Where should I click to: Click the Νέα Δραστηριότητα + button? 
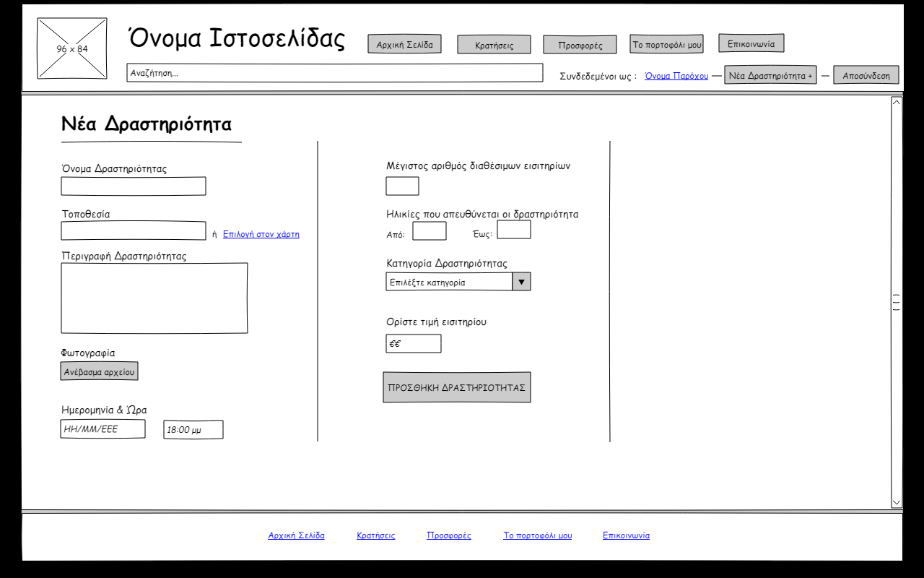[x=771, y=75]
